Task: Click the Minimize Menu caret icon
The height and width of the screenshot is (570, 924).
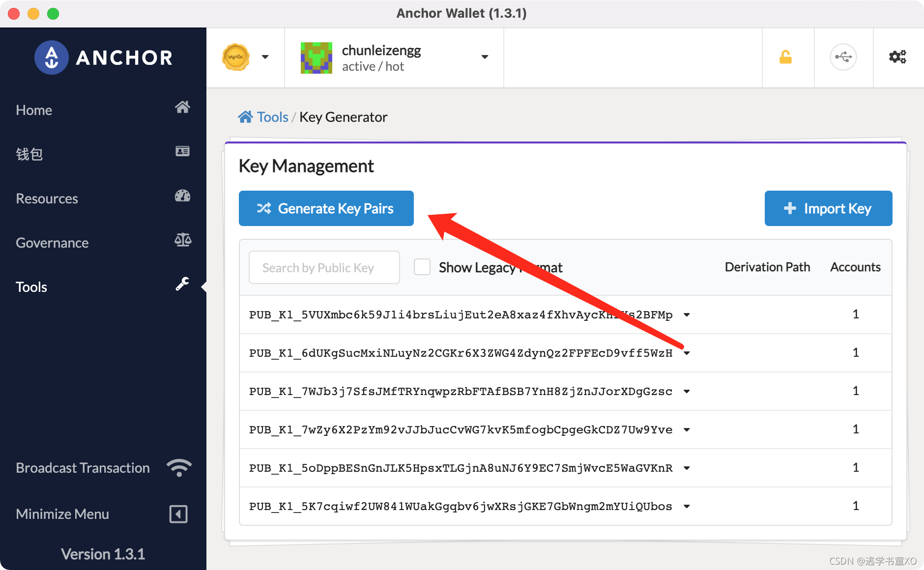Action: tap(178, 514)
